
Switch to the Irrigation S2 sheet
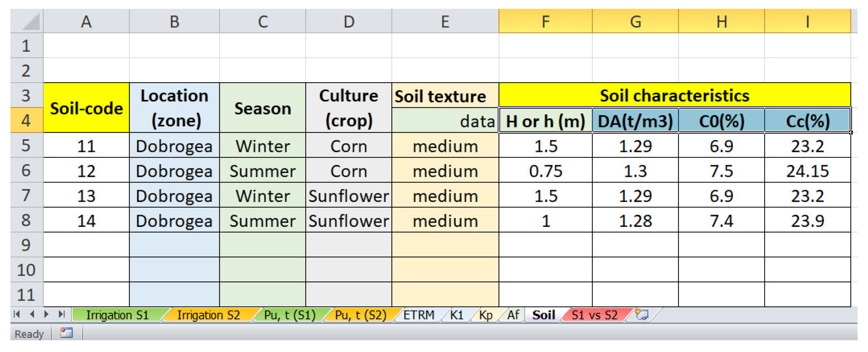coord(208,315)
